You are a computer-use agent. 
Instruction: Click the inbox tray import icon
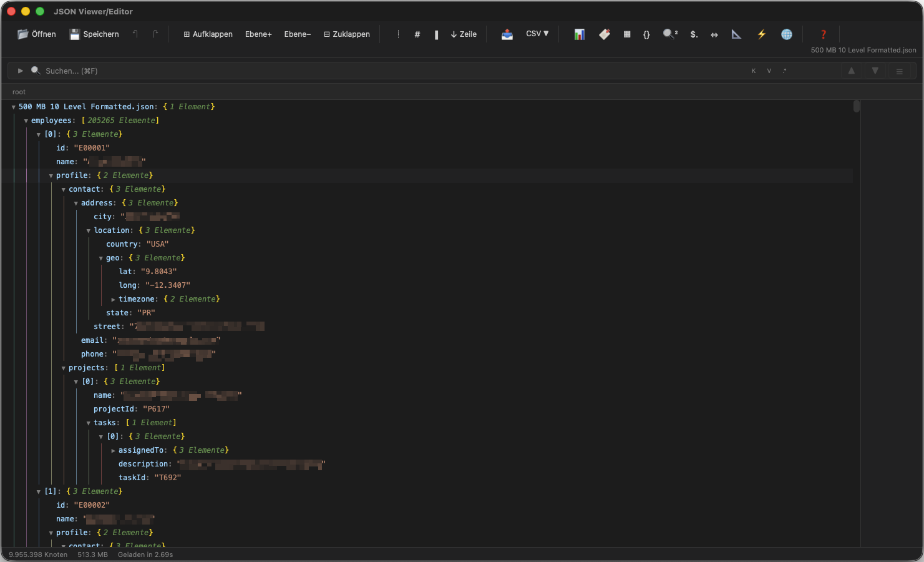click(507, 34)
